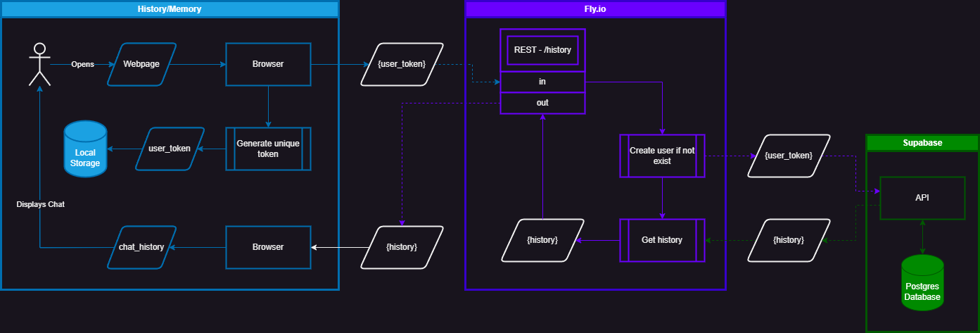The height and width of the screenshot is (333, 980).
Task: Select the blue Local Storage cylinder
Action: click(85, 149)
